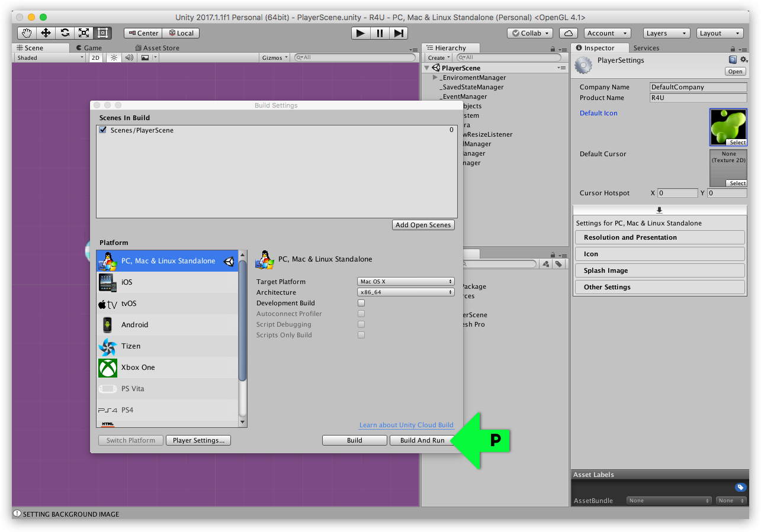Click the Company Name field
The width and height of the screenshot is (761, 532).
coord(698,87)
